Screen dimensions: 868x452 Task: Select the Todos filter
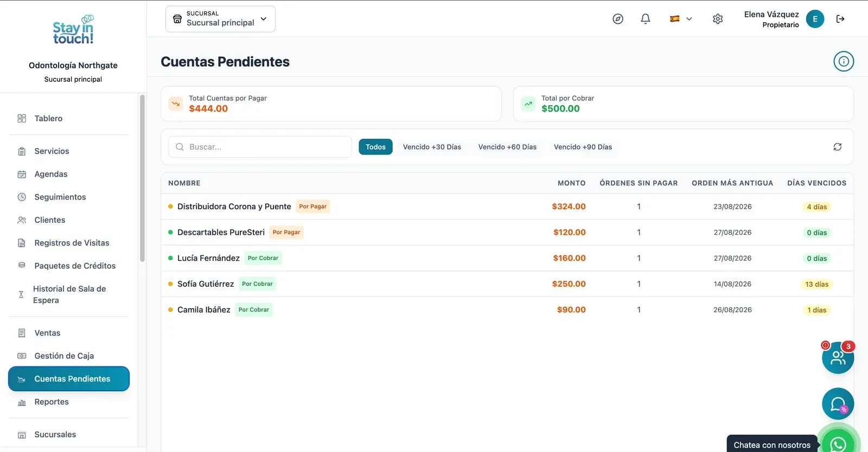click(375, 147)
